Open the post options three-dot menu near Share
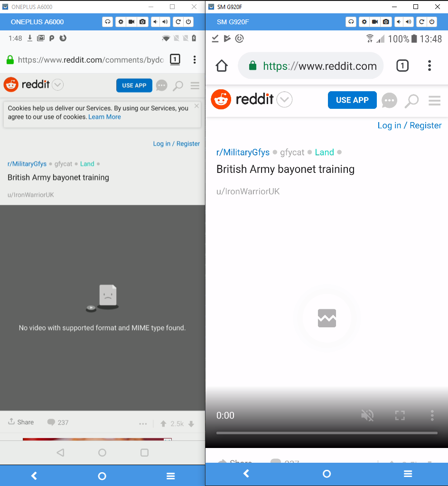The image size is (448, 486). tap(143, 423)
